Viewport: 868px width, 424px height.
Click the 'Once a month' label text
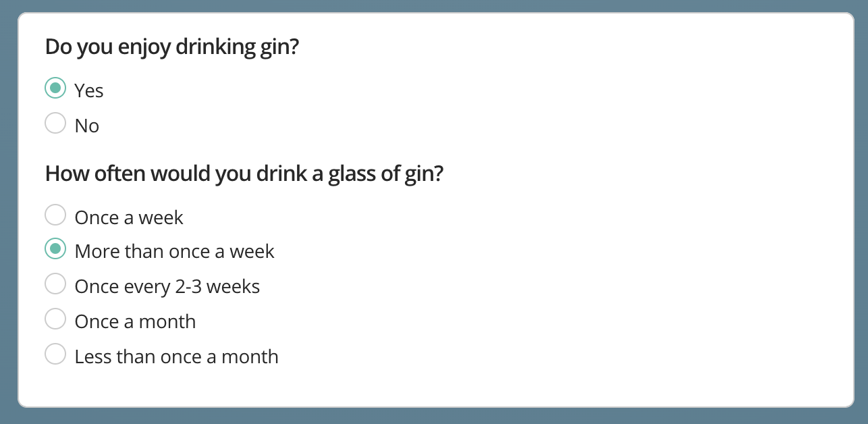pyautogui.click(x=135, y=322)
